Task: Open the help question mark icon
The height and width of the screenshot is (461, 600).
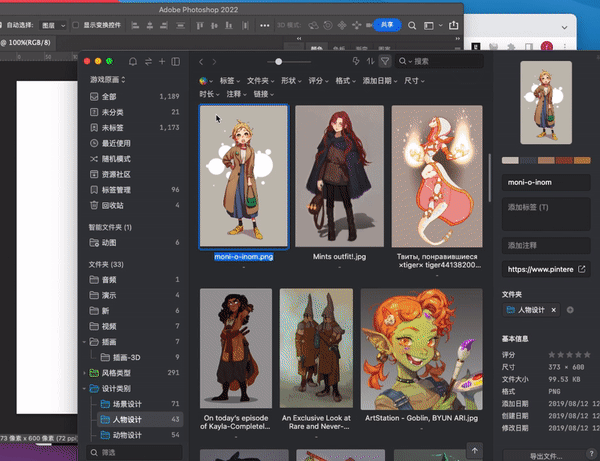Action: tap(591, 454)
